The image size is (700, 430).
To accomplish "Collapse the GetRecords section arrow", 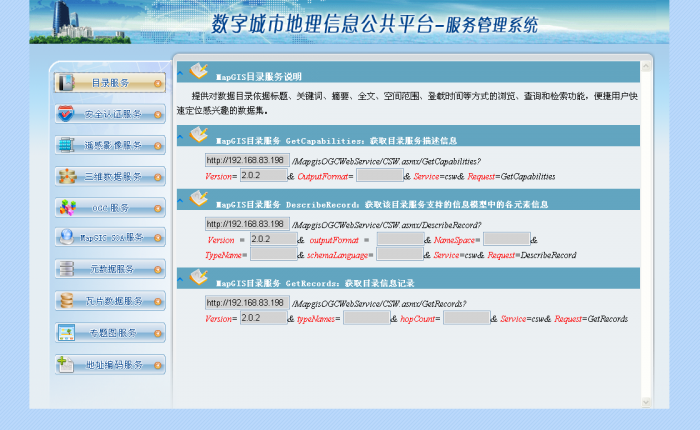I will click(180, 282).
